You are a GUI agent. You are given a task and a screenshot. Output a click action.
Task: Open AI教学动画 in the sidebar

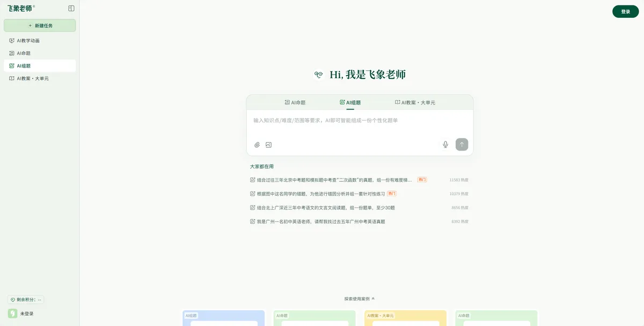[x=28, y=41]
